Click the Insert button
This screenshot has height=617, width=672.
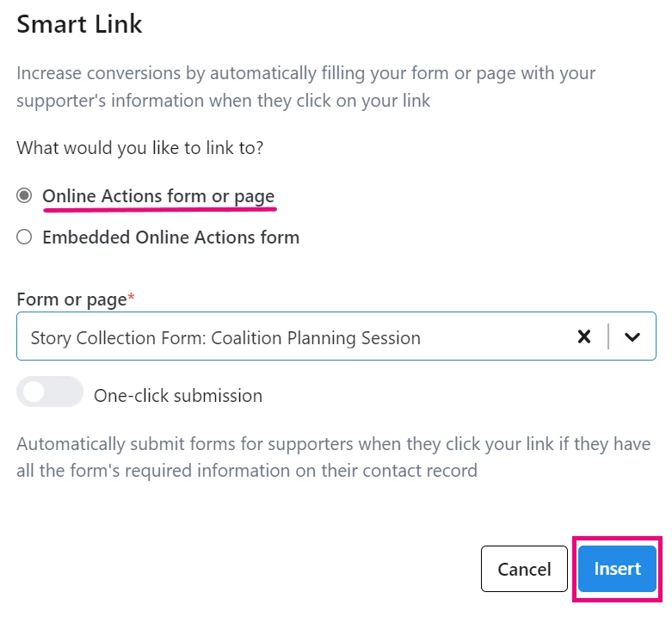(x=617, y=569)
